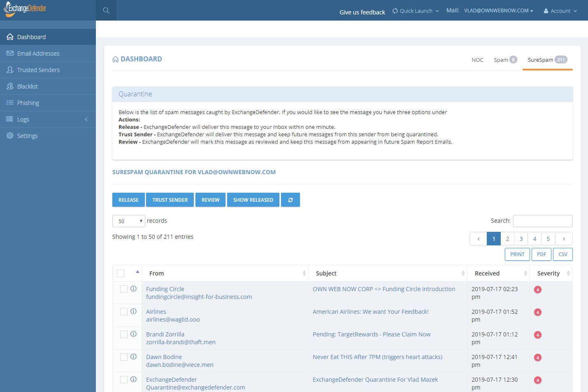The height and width of the screenshot is (392, 588).
Task: Open info icon for Brandi Zorrilla message
Action: (133, 334)
